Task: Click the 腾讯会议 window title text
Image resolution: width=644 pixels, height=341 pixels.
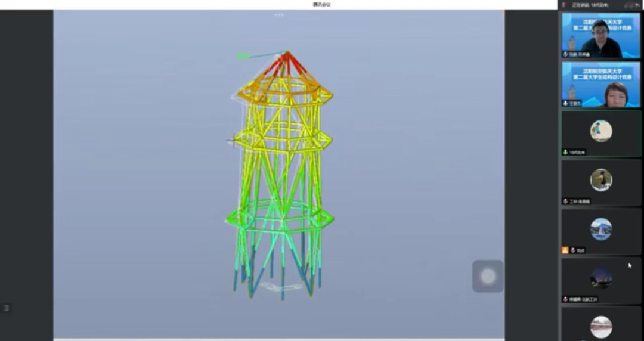Action: pos(321,4)
